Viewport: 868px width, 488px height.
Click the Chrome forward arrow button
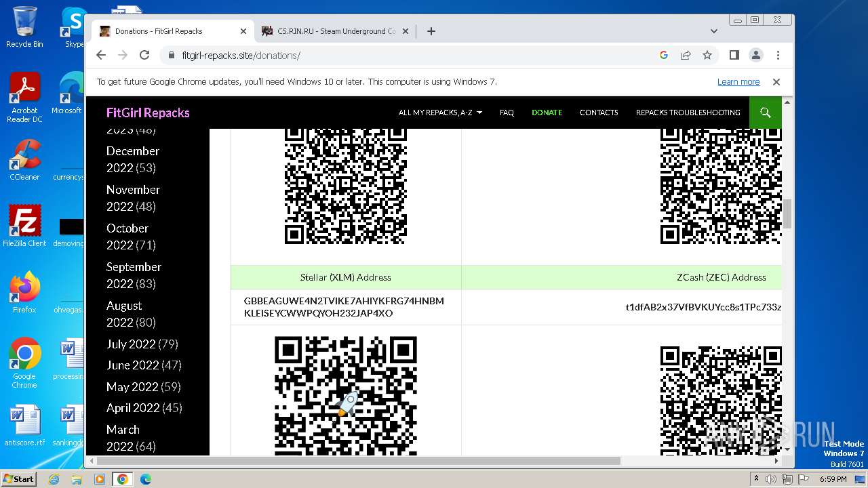(123, 55)
